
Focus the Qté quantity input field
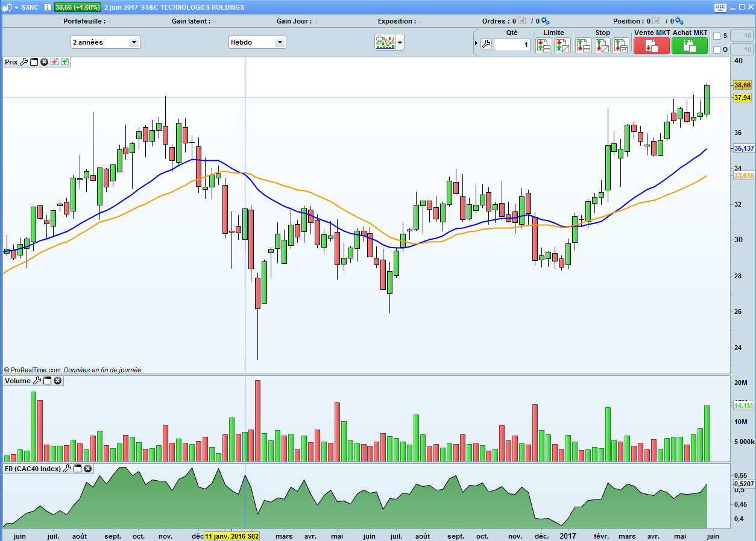512,45
